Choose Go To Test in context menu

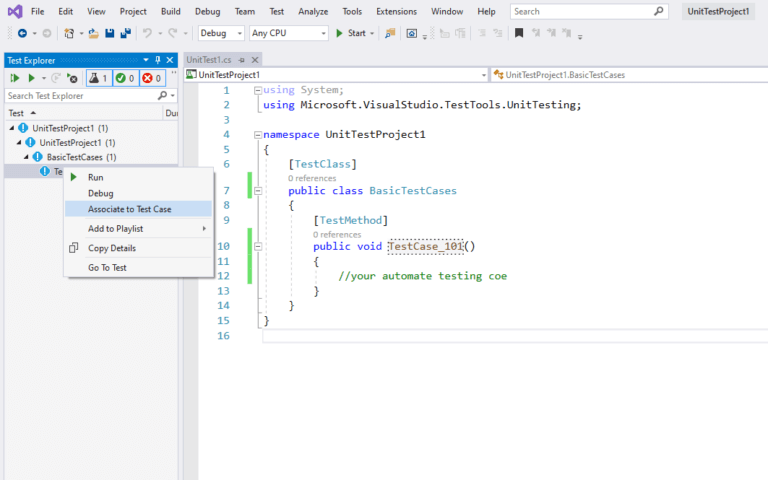138,267
